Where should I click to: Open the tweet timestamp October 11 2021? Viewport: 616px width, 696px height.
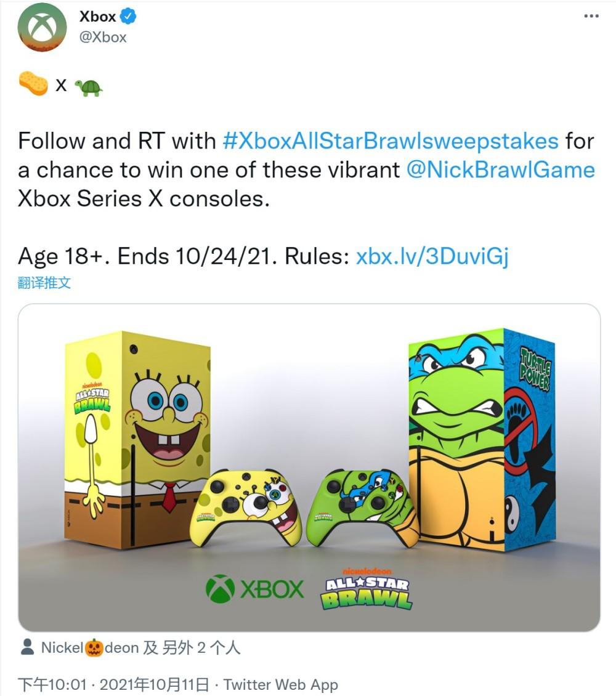click(x=113, y=684)
